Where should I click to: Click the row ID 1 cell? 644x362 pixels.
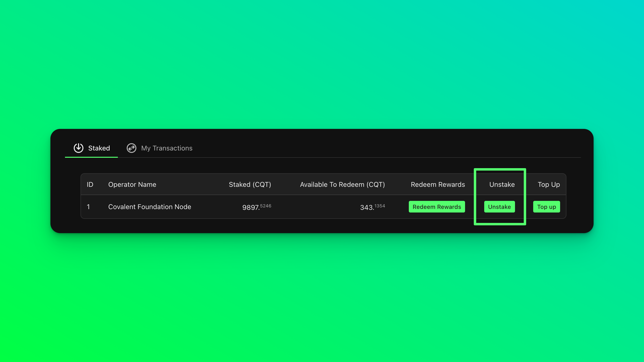pyautogui.click(x=88, y=207)
